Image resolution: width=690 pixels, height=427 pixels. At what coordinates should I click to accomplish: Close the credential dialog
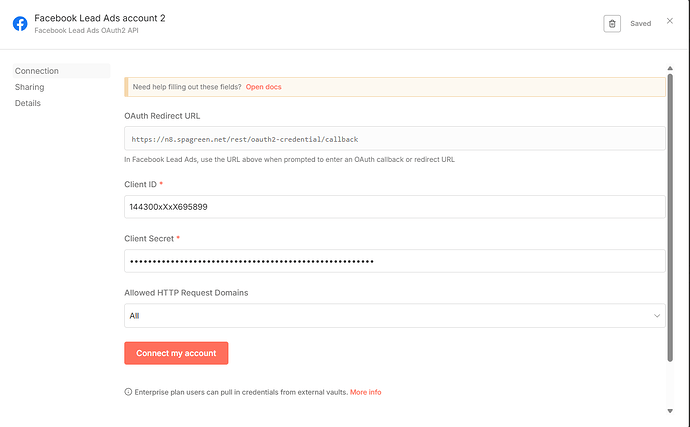pos(670,21)
